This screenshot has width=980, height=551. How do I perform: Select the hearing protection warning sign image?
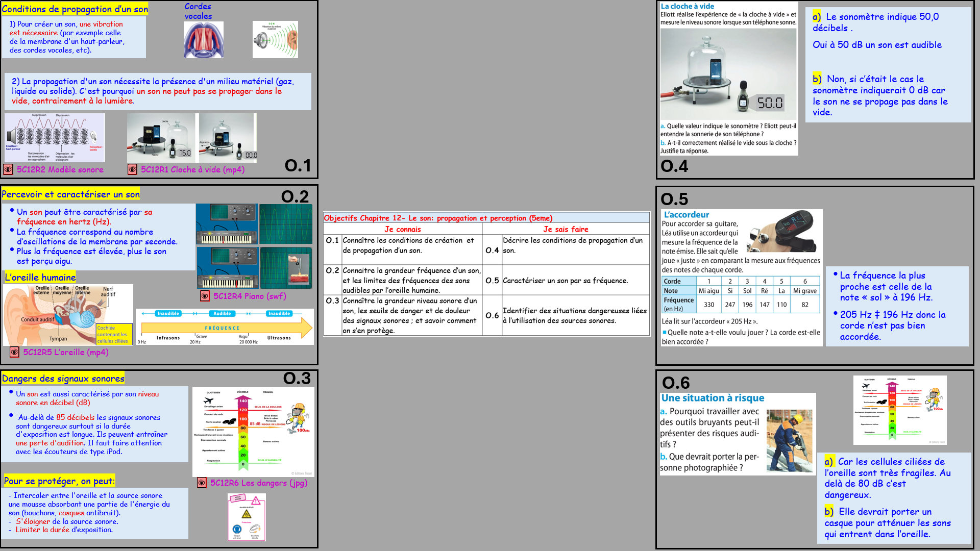247,517
